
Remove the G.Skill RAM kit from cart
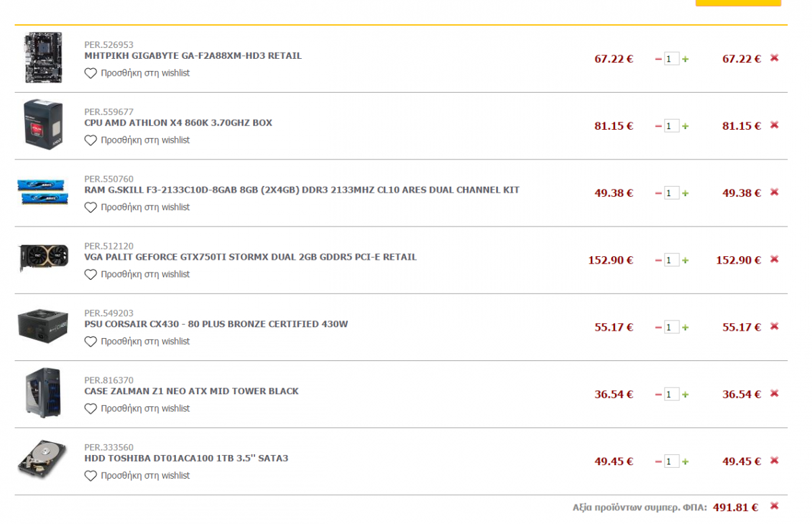774,192
